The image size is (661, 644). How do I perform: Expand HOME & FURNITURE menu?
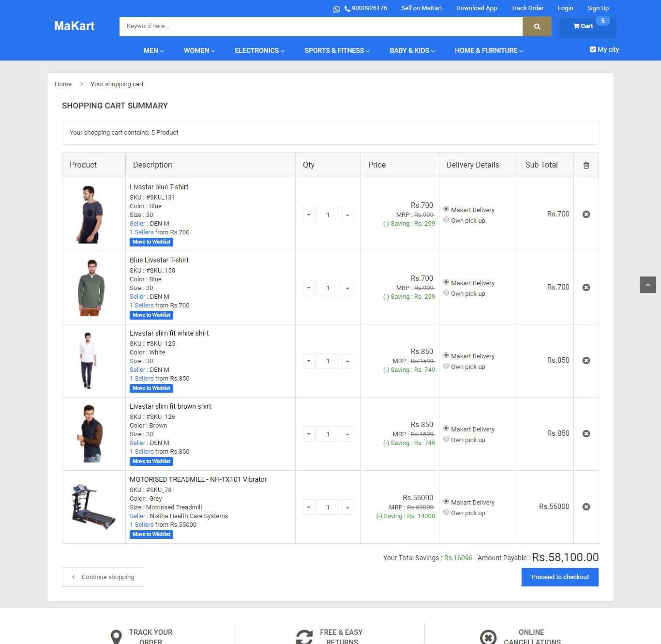pyautogui.click(x=489, y=51)
